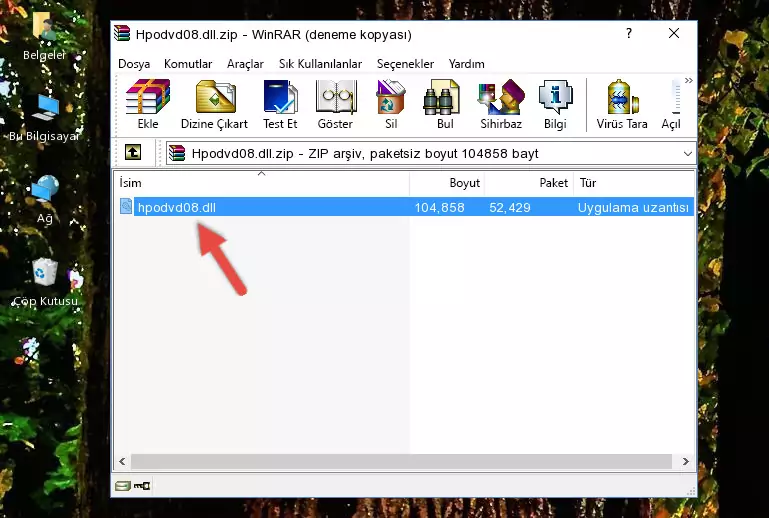Screen dimensions: 769x518
Task: Select the hpodvd08.dll file row
Action: point(405,207)
